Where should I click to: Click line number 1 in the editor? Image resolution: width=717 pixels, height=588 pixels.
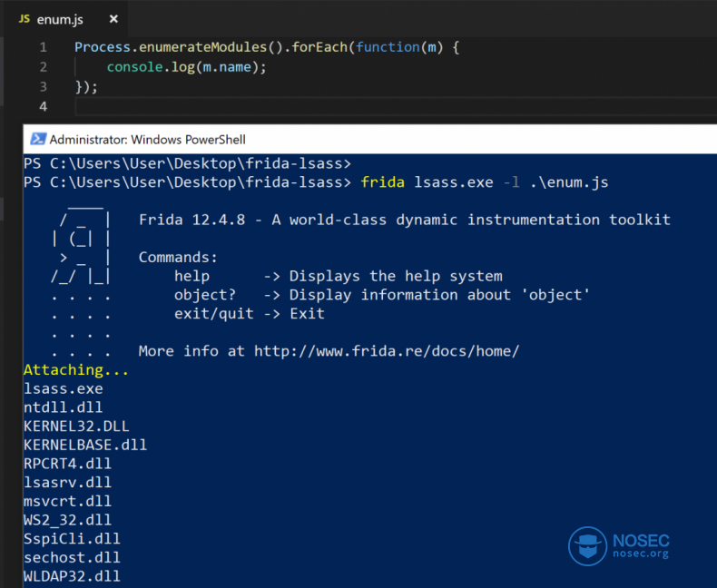point(43,47)
